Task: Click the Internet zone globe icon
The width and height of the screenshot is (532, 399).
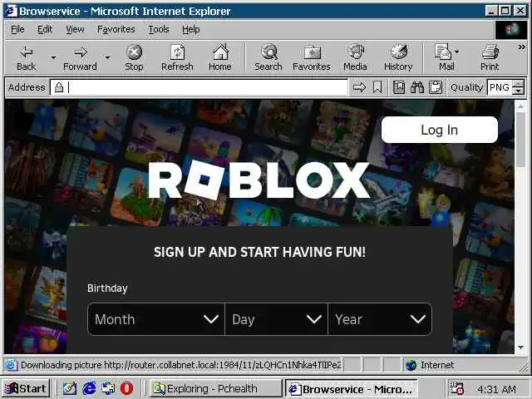Action: [x=411, y=365]
